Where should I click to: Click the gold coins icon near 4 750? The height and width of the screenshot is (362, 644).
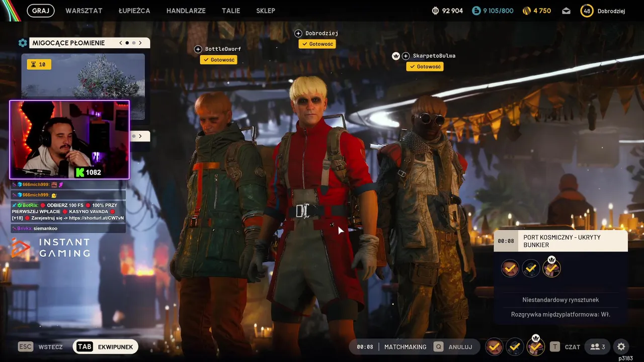coord(527,11)
